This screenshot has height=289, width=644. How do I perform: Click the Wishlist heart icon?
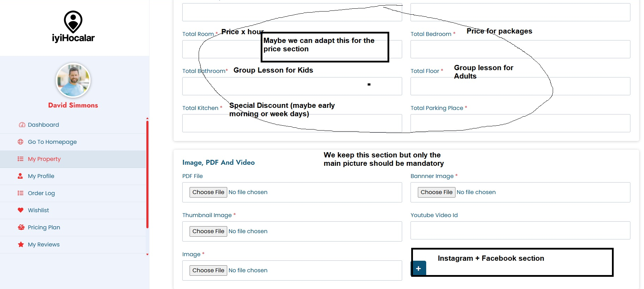[21, 210]
